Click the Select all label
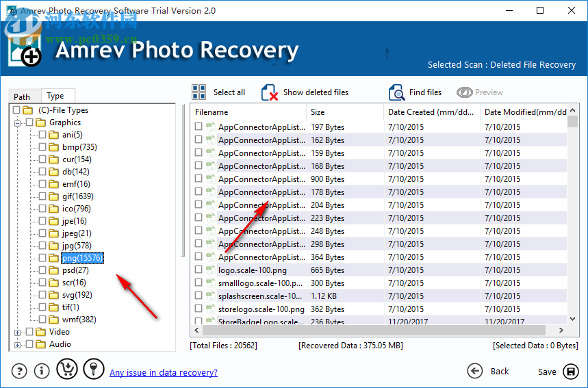 [229, 92]
